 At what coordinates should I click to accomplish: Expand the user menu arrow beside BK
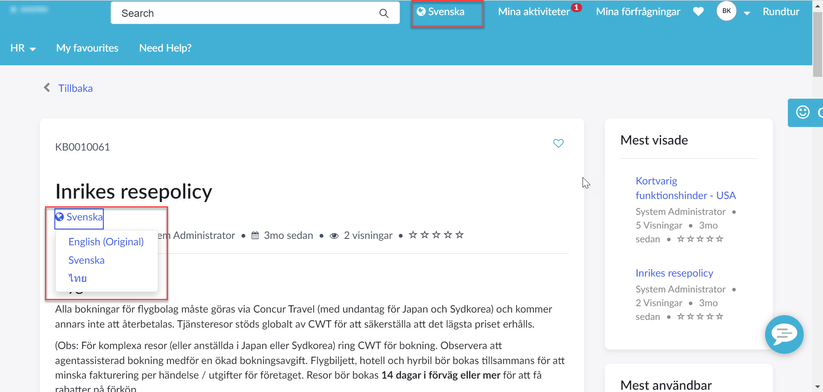tap(747, 13)
